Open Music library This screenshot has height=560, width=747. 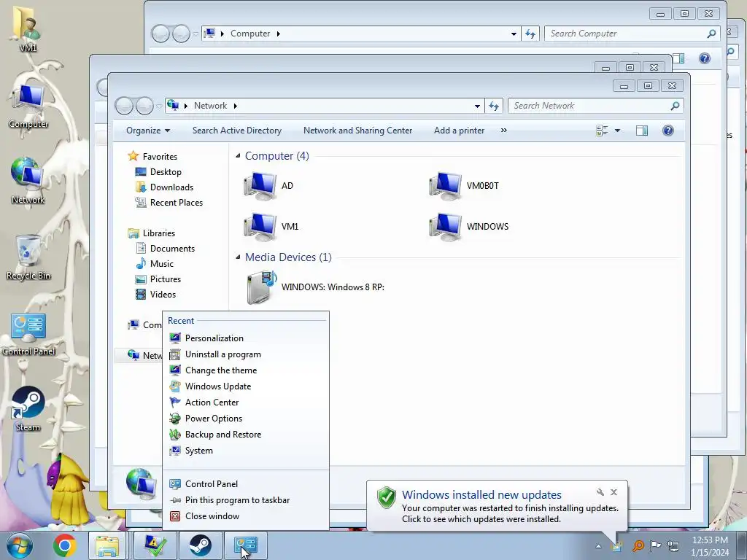(x=155, y=264)
